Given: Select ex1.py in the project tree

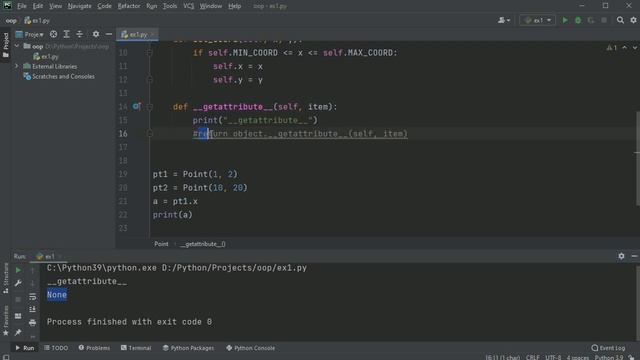Looking at the screenshot, I should click(x=46, y=56).
